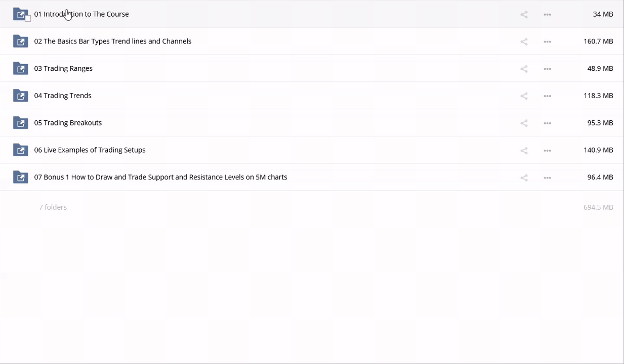Click folder icon of 02 The Basics row
This screenshot has width=624, height=364.
(20, 41)
